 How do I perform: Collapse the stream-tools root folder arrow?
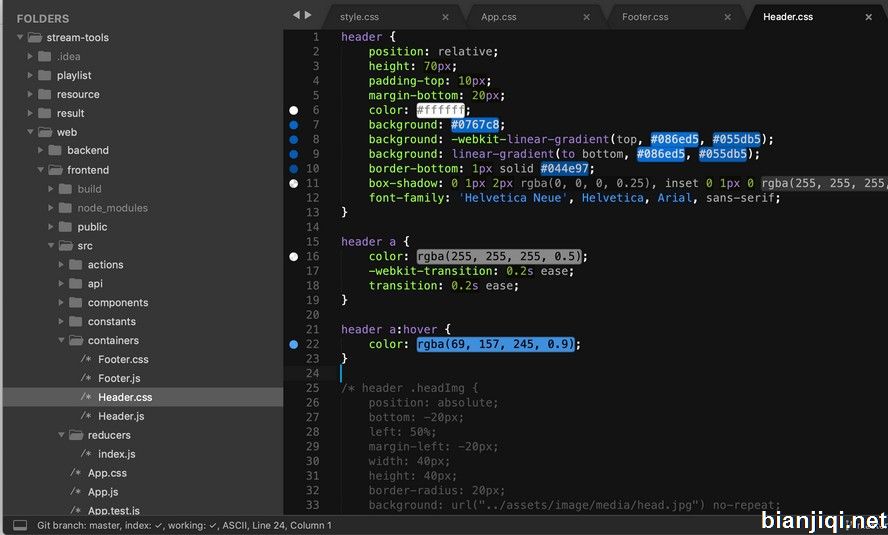pos(20,37)
